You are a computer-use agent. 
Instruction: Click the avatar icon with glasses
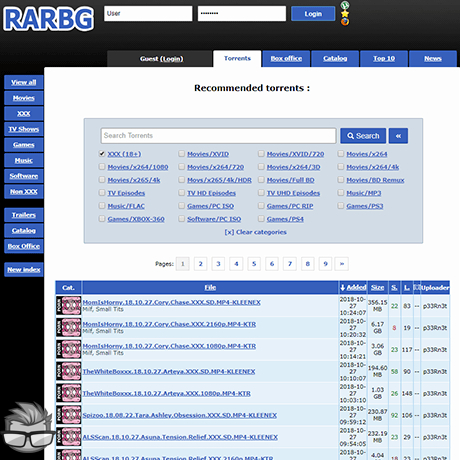tap(28, 427)
